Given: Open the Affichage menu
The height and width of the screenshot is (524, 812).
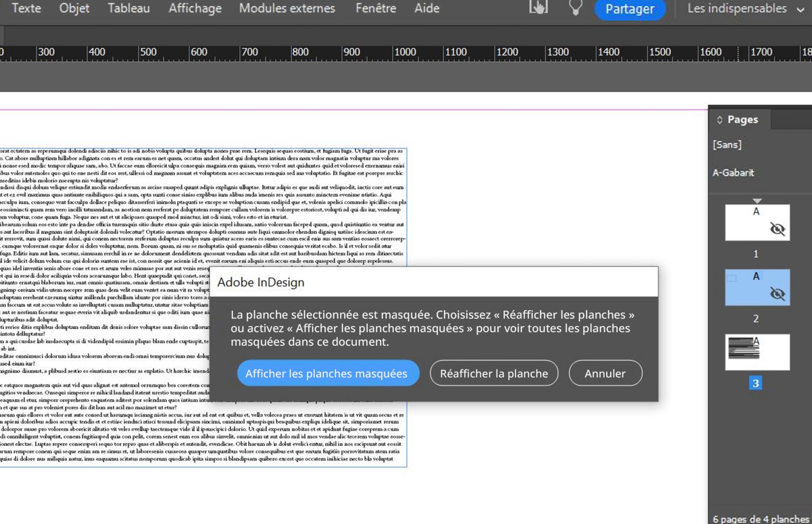Looking at the screenshot, I should [x=195, y=8].
